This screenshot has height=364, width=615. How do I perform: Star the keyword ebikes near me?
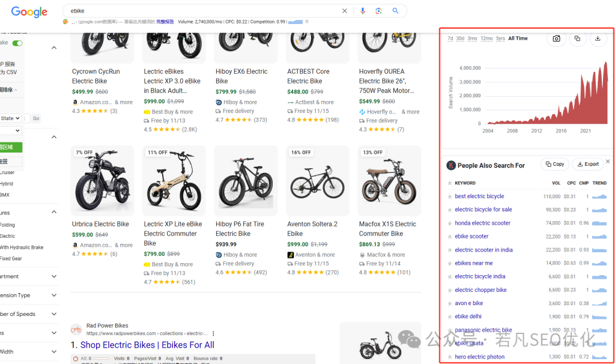point(449,263)
